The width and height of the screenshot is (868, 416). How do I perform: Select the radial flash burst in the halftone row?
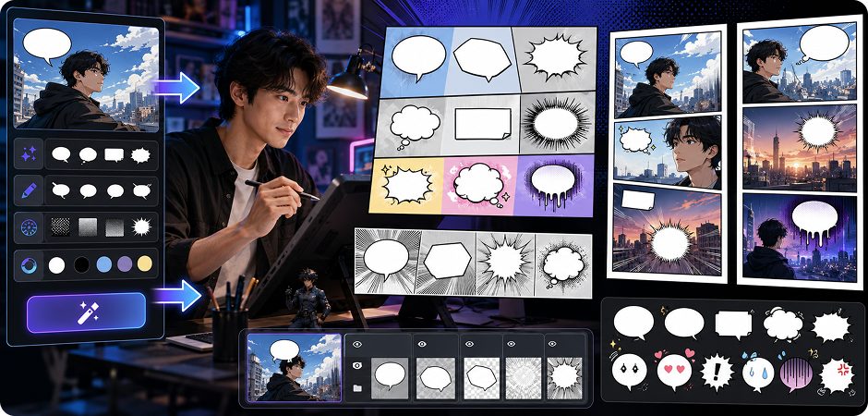tap(141, 227)
